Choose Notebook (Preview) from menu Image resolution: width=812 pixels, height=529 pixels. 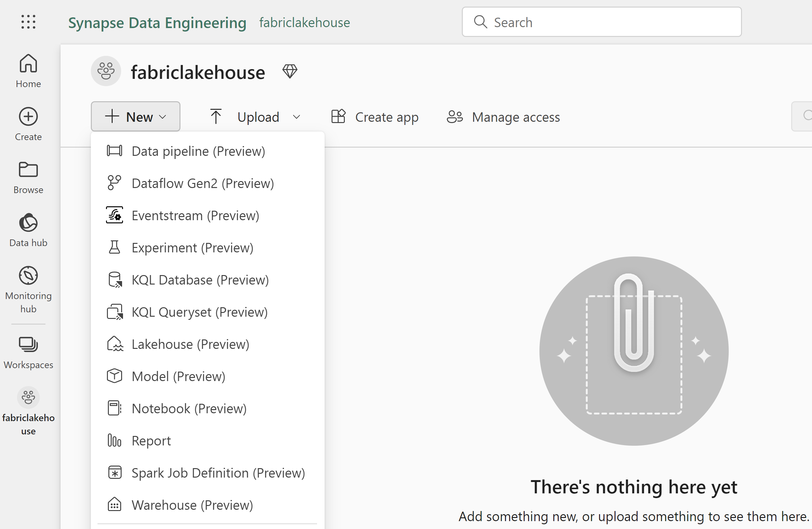pos(208,408)
